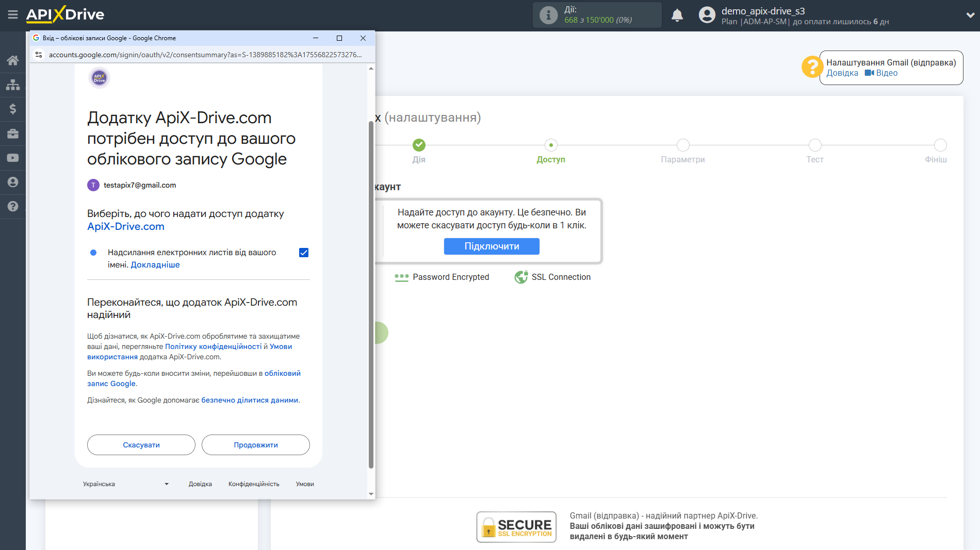Open безпечно ділитися даними link
The image size is (980, 550).
pyautogui.click(x=250, y=400)
